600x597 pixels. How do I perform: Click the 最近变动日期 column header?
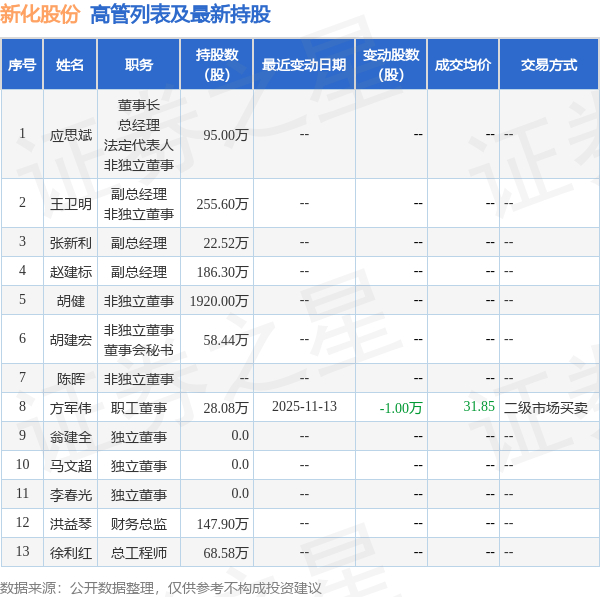tap(304, 64)
